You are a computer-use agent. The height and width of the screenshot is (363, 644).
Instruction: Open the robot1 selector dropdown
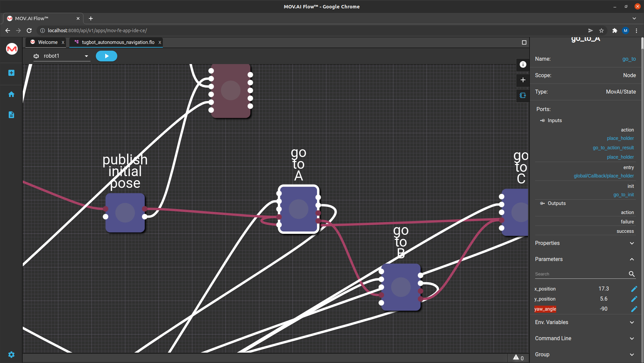[x=62, y=56]
